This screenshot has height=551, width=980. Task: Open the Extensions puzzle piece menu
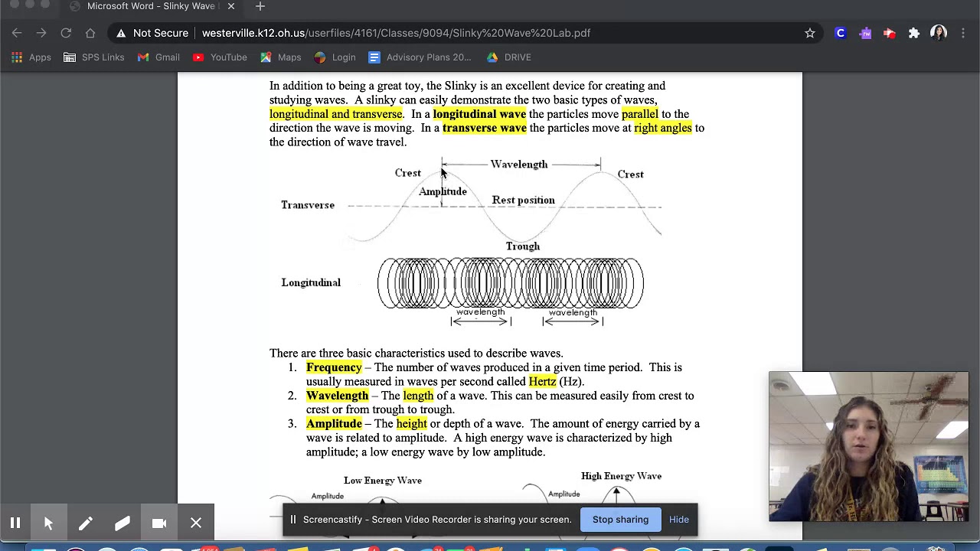914,33
